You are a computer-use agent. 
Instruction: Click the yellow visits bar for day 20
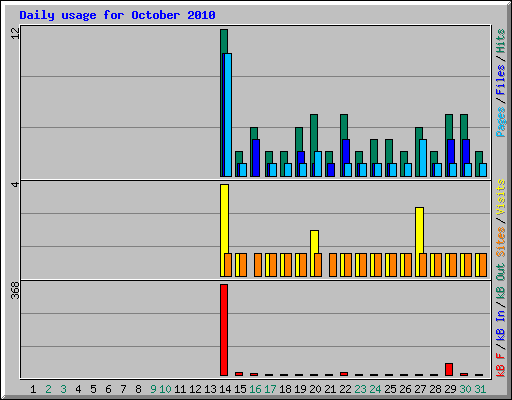click(x=314, y=241)
